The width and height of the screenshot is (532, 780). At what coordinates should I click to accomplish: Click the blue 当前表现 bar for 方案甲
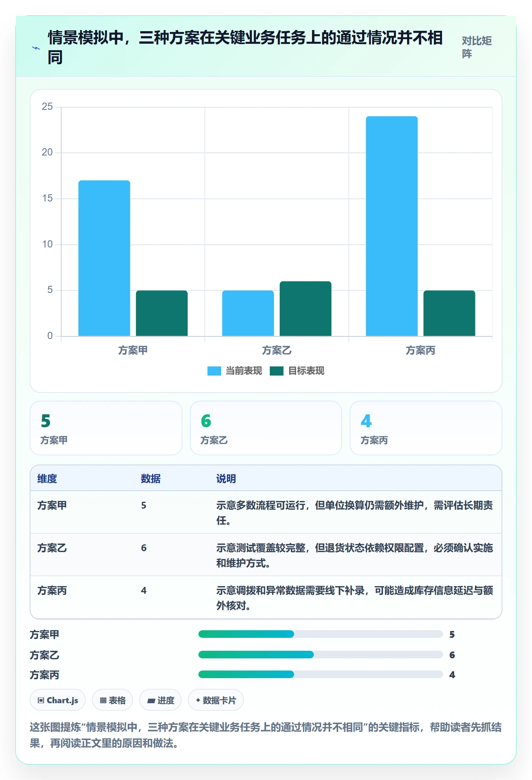104,258
